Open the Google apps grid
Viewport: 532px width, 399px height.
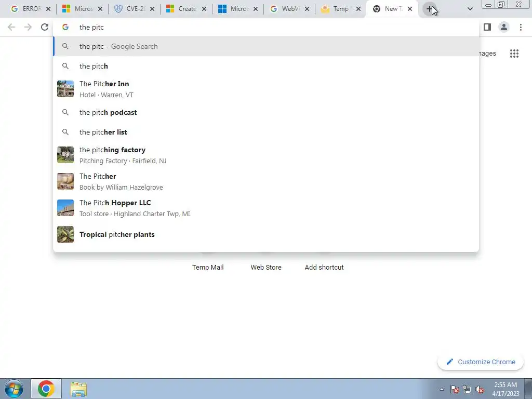[514, 54]
